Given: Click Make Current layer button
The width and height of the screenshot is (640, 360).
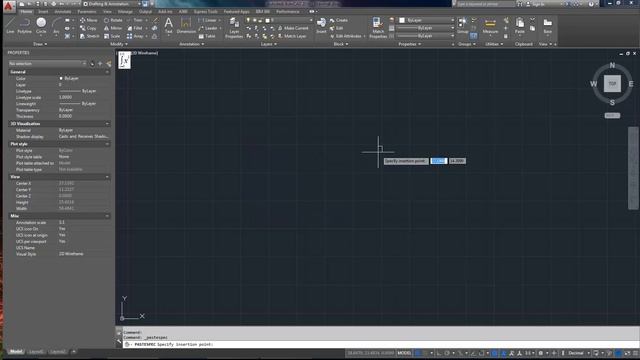Looking at the screenshot, I should tap(293, 28).
